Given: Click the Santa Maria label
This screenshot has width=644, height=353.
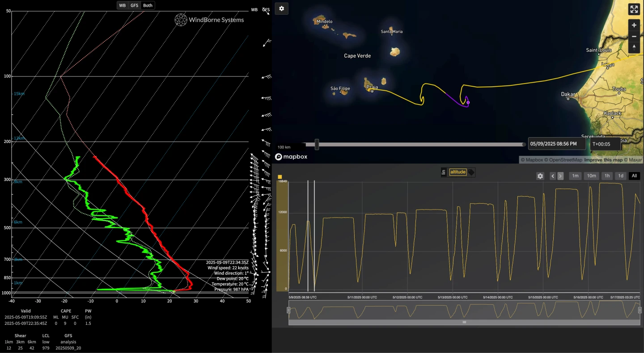Looking at the screenshot, I should tap(392, 32).
